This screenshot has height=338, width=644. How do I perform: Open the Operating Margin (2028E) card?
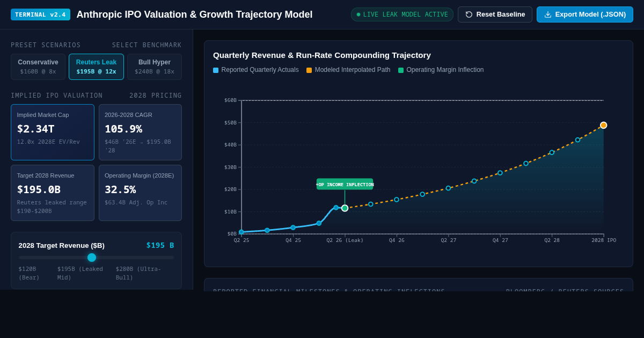140,193
